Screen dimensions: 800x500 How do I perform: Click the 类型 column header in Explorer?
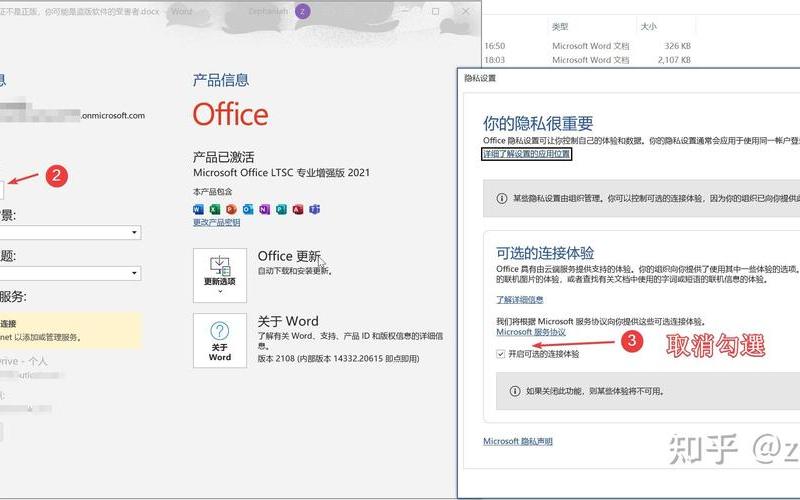point(560,27)
